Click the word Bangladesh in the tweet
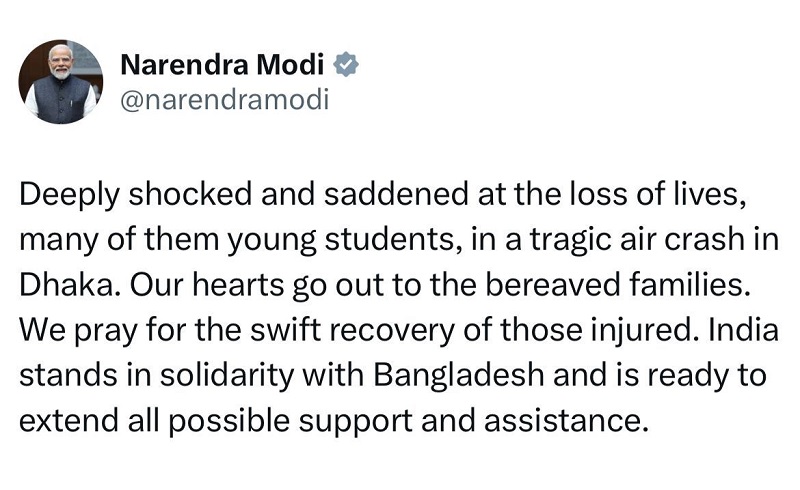The image size is (800, 490). point(459,375)
